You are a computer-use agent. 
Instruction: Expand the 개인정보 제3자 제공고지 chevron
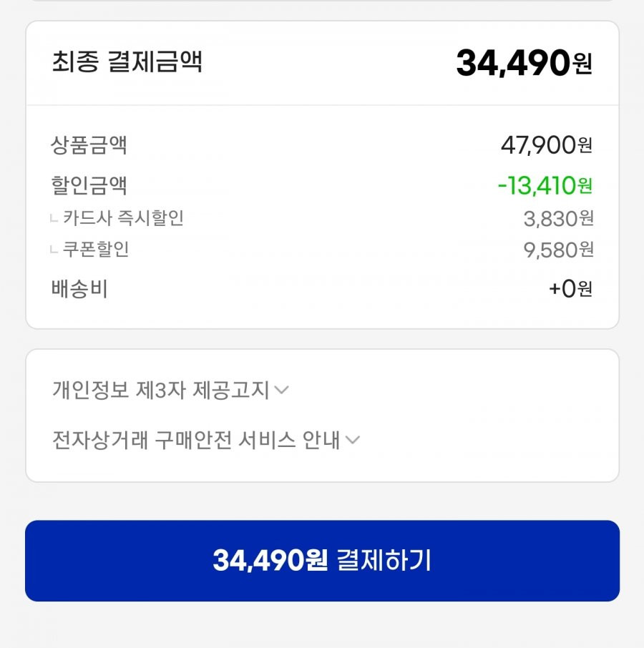tap(281, 390)
